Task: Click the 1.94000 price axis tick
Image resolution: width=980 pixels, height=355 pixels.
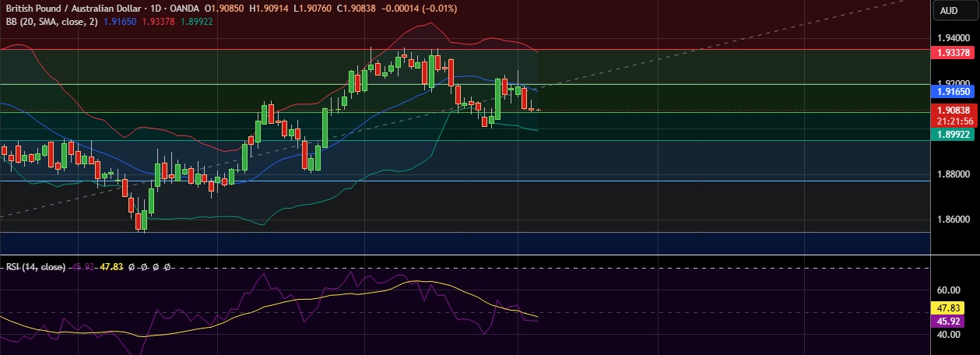Action: pyautogui.click(x=953, y=38)
